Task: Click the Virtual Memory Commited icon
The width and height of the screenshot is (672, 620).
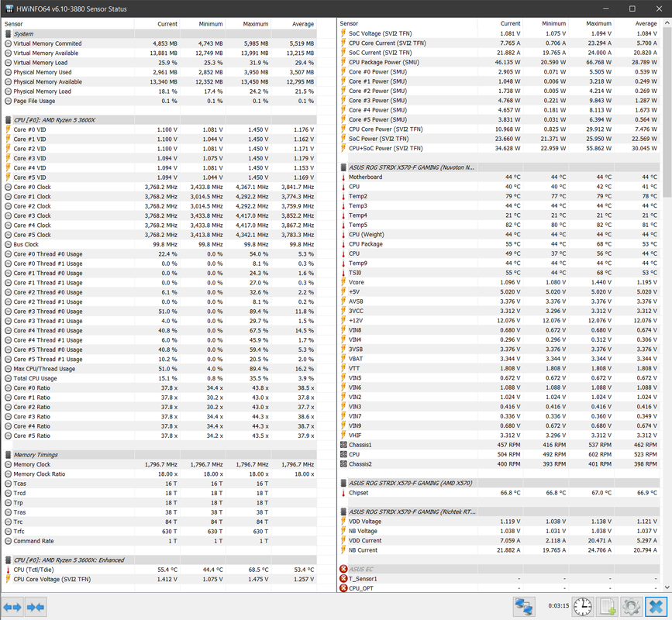Action: pos(9,43)
